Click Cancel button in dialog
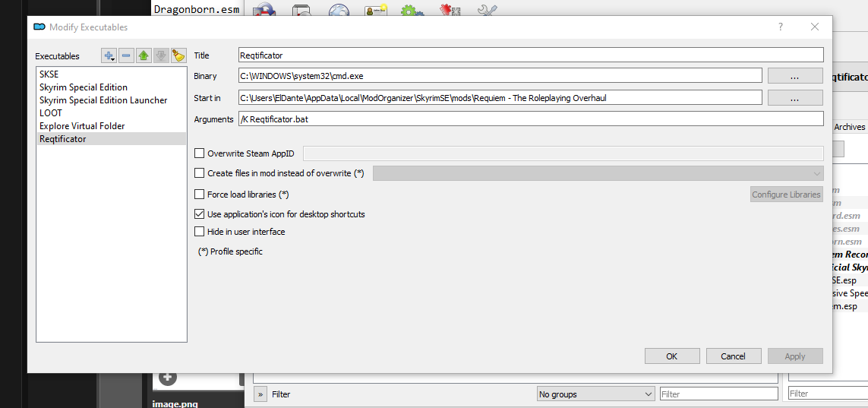Screen dimensions: 868x408 tap(734, 356)
